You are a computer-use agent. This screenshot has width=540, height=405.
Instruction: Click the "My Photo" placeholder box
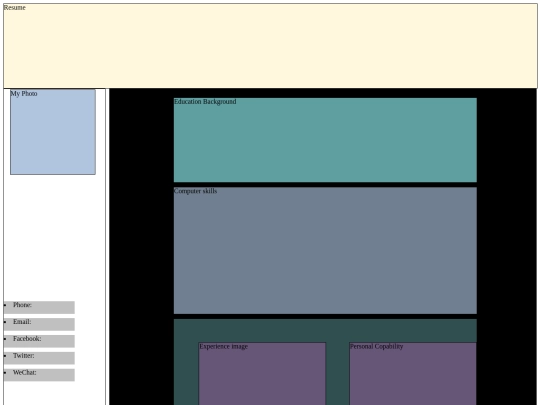pyautogui.click(x=53, y=132)
